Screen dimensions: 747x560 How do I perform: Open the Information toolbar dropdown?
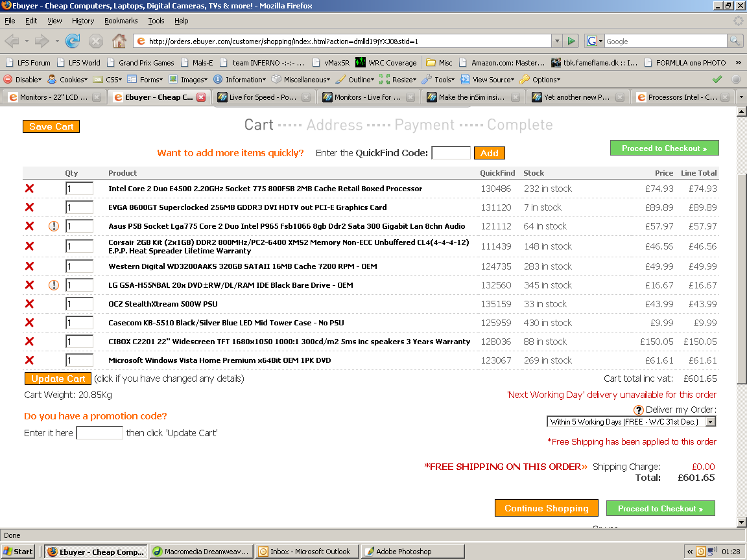tap(240, 80)
